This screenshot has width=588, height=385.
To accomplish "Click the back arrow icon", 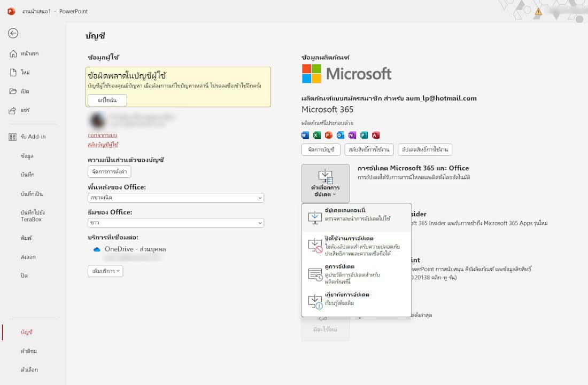I will click(13, 33).
